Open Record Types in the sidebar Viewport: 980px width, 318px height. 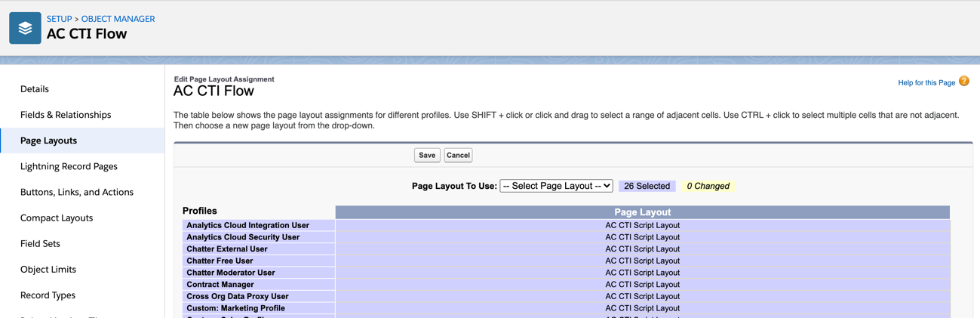point(48,295)
